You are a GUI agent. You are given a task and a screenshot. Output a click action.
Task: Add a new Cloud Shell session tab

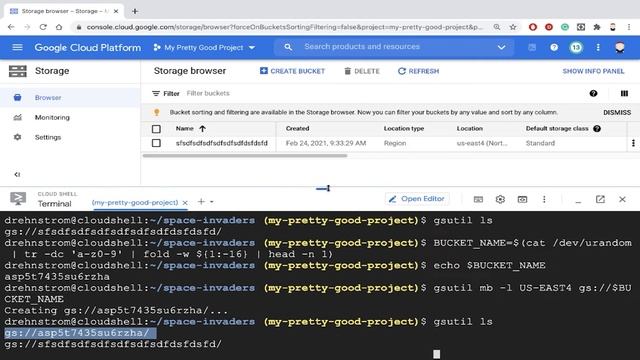coord(201,201)
